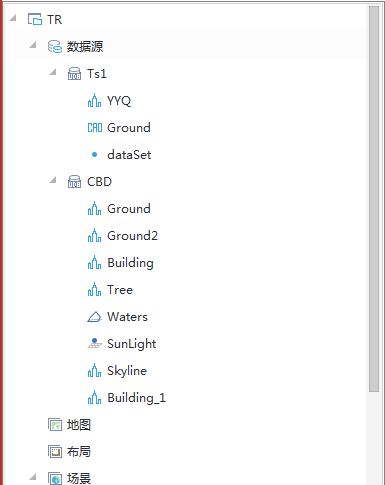Select the TR workspace label
The height and width of the screenshot is (485, 385).
54,20
